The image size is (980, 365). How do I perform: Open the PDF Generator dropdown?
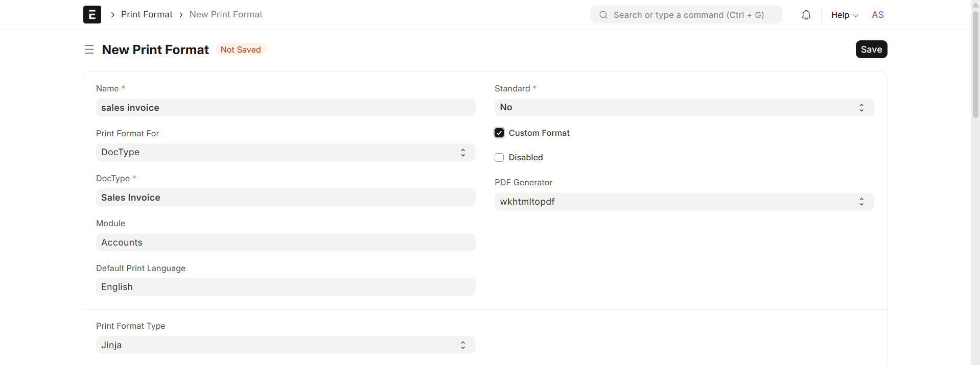(x=684, y=202)
